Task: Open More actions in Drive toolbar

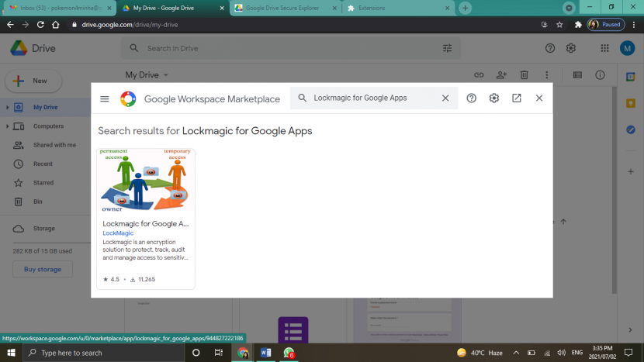Action: tap(547, 75)
